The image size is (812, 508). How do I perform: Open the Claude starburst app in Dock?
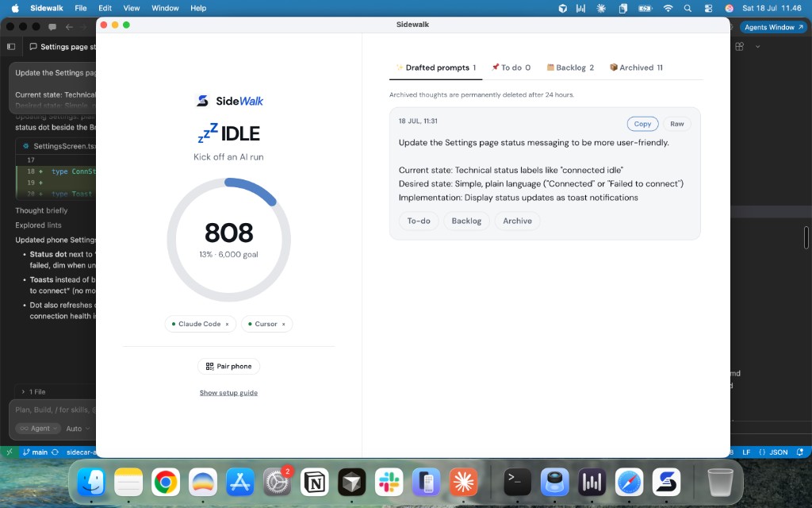click(463, 482)
